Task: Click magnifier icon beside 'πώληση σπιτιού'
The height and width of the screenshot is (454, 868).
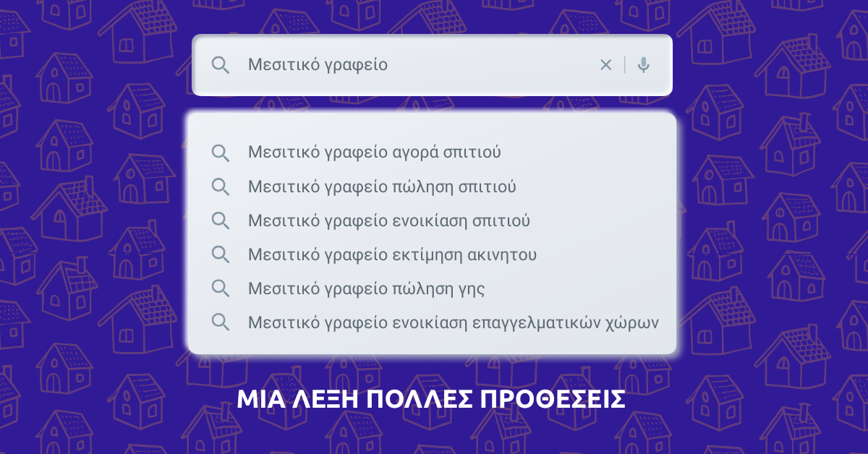Action: [x=220, y=187]
